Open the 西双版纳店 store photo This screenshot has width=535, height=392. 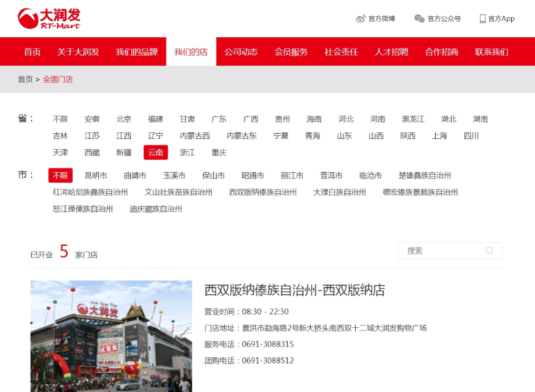pos(111,336)
